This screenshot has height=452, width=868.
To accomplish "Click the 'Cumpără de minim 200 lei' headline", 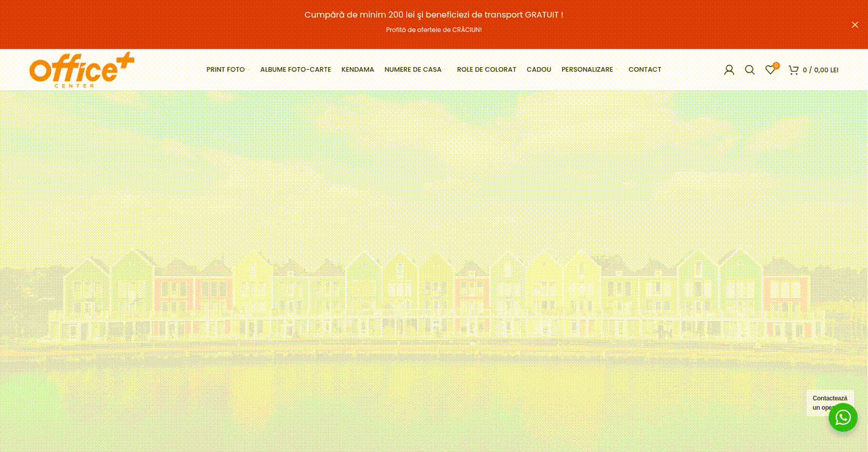I will pyautogui.click(x=434, y=14).
